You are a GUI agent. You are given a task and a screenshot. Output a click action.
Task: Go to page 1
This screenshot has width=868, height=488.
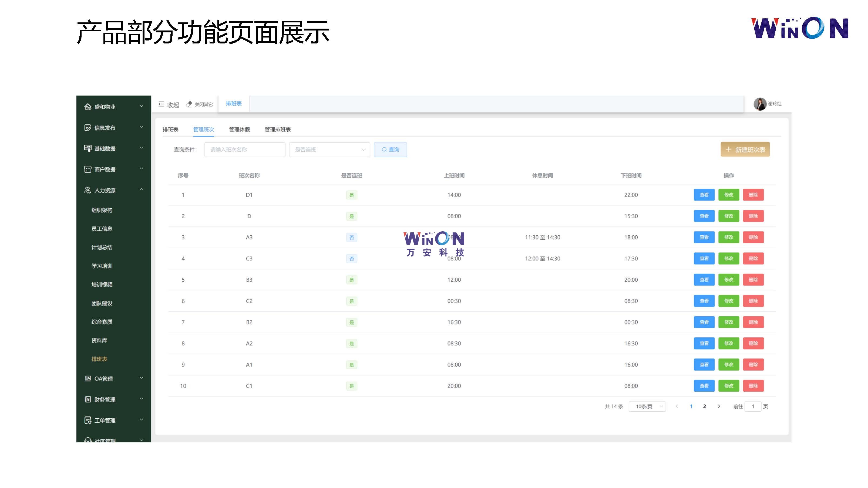(691, 406)
